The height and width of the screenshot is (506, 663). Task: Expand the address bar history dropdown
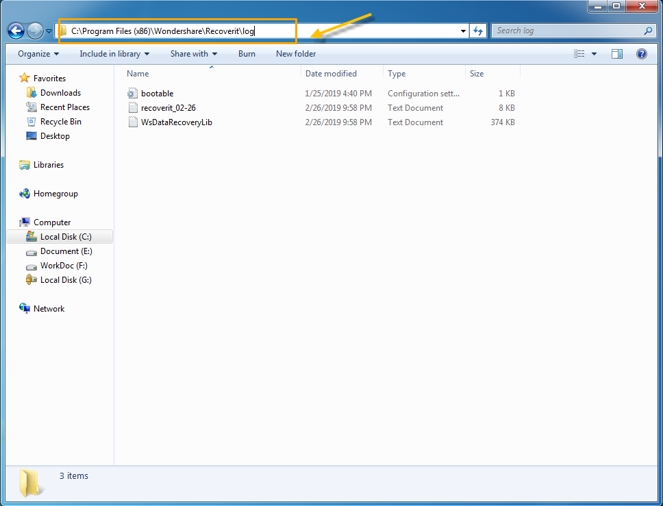coord(463,31)
